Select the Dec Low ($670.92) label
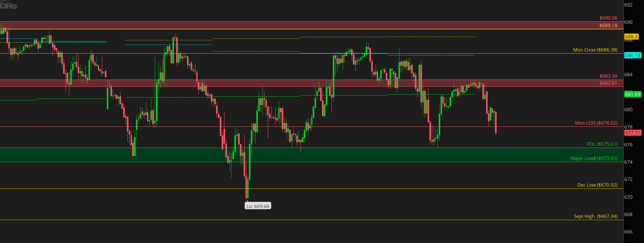644x243 pixels. (x=597, y=185)
